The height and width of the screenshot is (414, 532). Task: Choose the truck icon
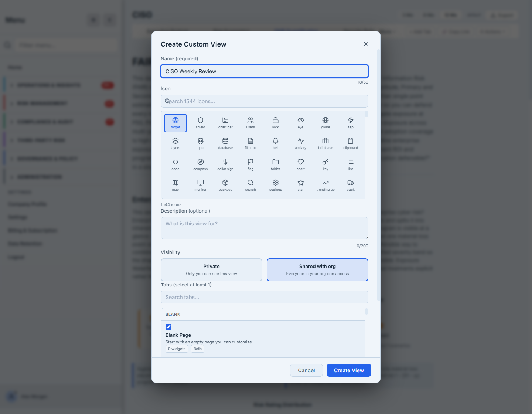point(351,186)
